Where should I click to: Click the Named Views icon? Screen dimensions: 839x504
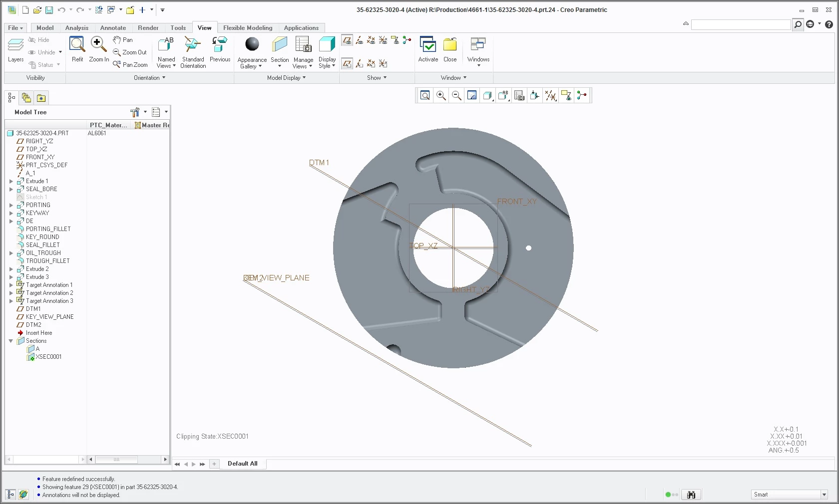click(166, 51)
